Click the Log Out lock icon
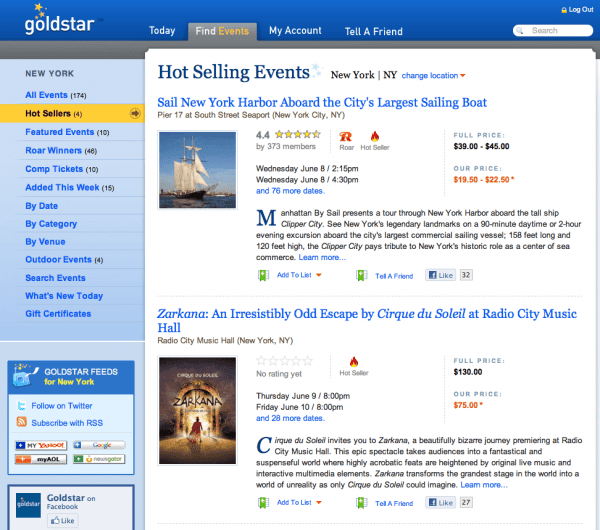Viewport: 600px width, 530px height. (x=564, y=10)
